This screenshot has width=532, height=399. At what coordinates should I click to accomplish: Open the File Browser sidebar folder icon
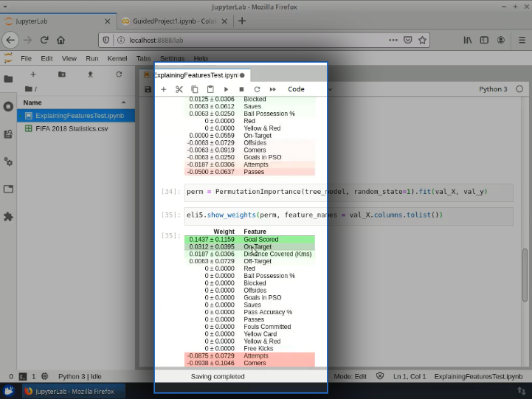pos(8,79)
